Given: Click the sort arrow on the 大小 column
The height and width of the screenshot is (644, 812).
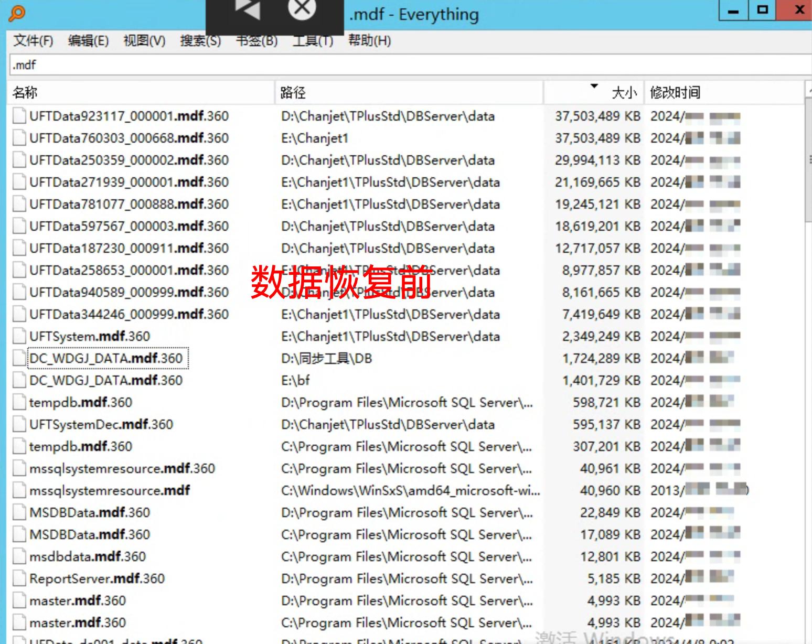Looking at the screenshot, I should tap(593, 85).
